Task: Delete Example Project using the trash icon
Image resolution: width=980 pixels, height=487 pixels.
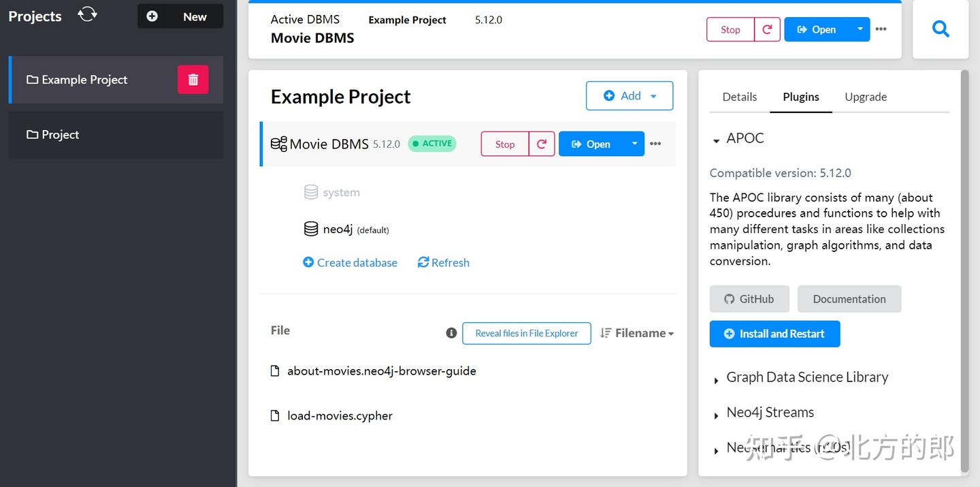Action: click(193, 79)
